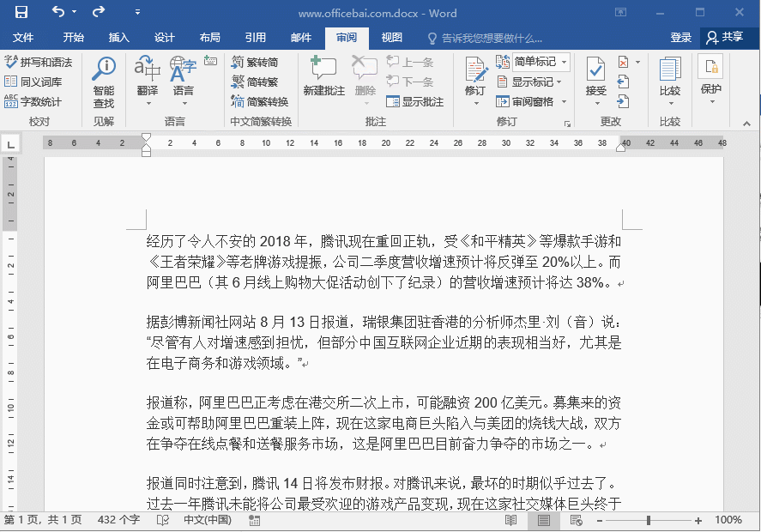Switch to the 插入 tab

point(119,38)
